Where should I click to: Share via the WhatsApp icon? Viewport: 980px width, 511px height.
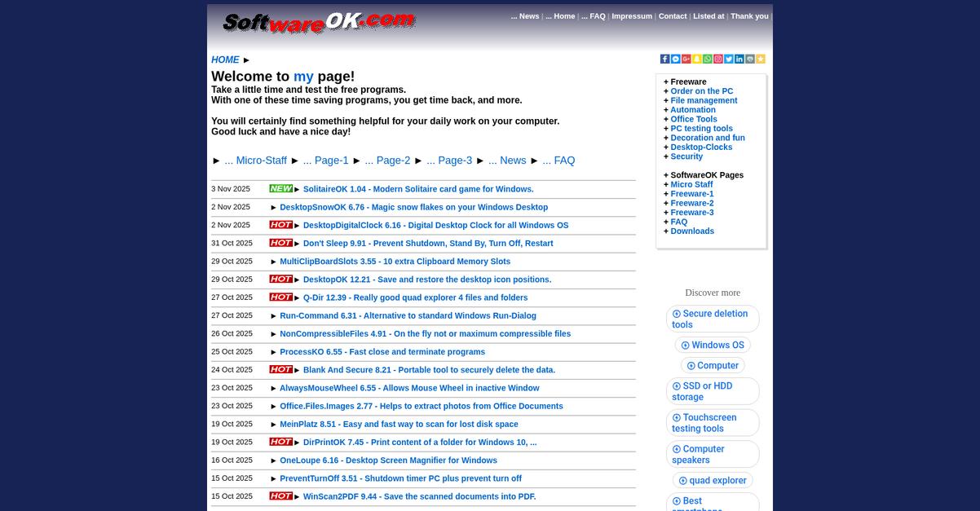(x=708, y=59)
